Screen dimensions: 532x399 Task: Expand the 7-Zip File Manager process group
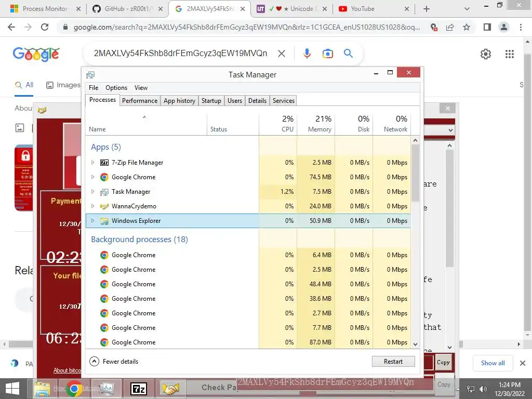(92, 163)
